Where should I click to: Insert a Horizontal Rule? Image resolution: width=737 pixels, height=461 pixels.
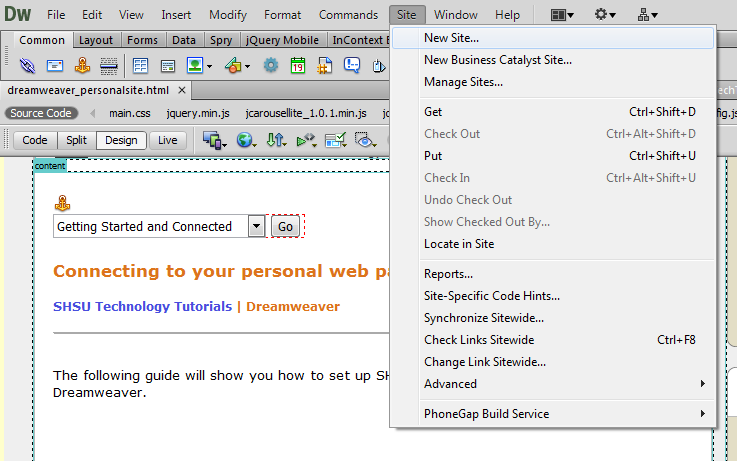tap(109, 66)
